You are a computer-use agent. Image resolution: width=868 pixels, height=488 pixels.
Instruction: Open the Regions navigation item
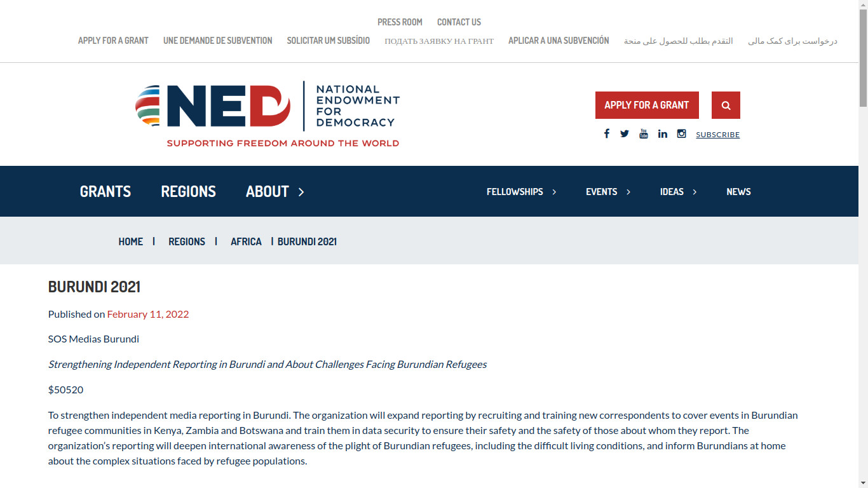[x=188, y=191]
